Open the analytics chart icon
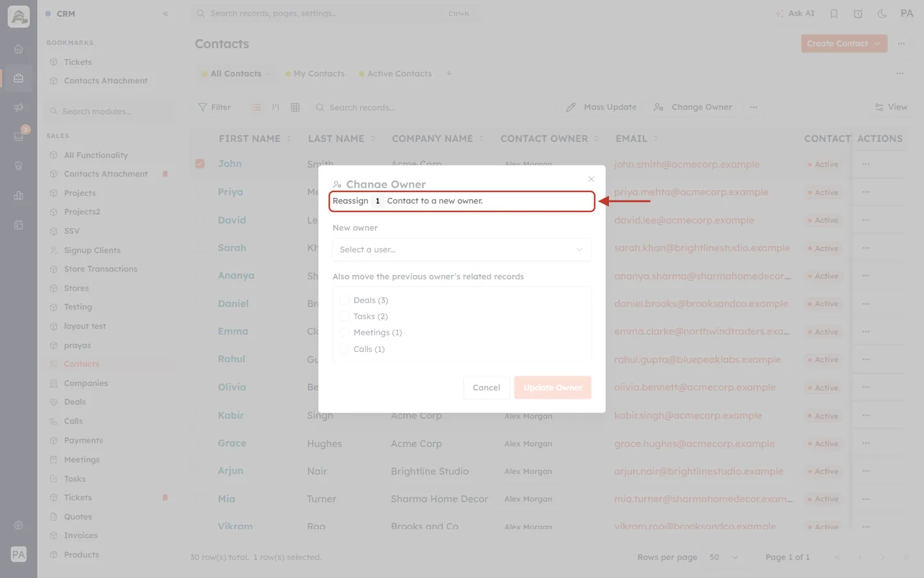The height and width of the screenshot is (578, 924). (19, 195)
